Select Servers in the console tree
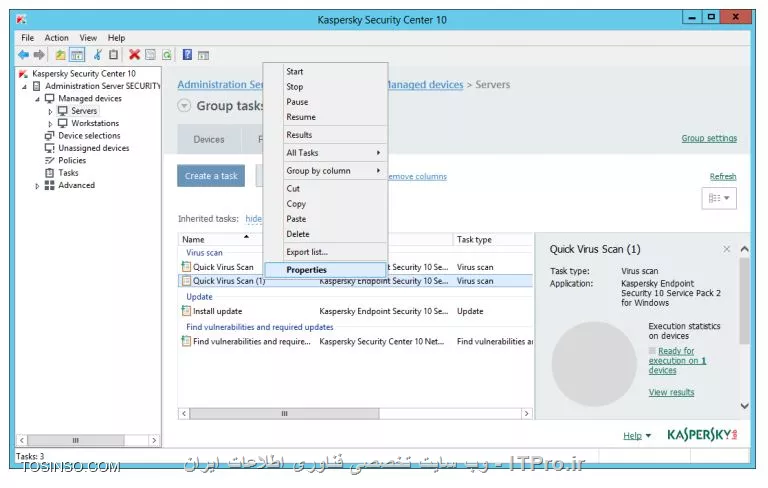 (84, 111)
